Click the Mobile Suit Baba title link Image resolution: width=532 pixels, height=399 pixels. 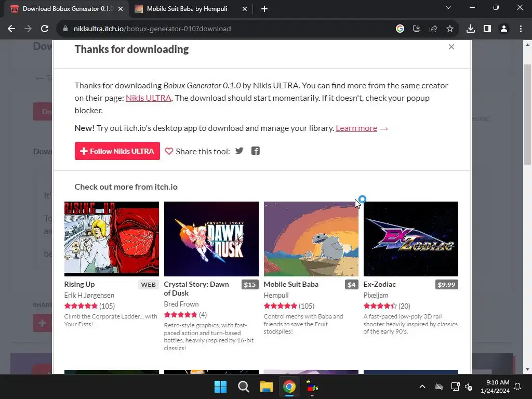[291, 284]
